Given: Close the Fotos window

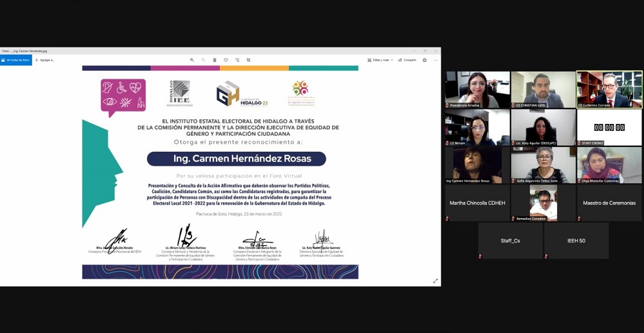Looking at the screenshot, I should 436,51.
